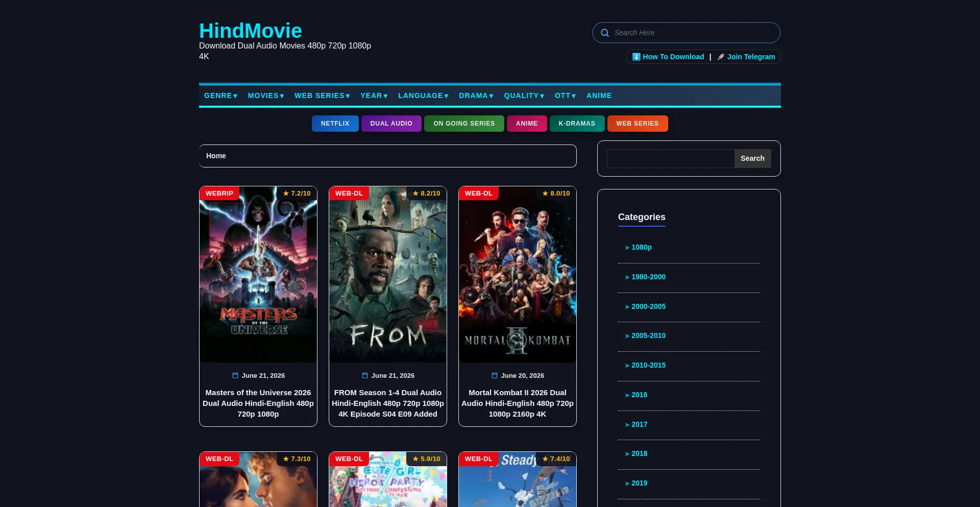Open the ANIME navbar item
The height and width of the screenshot is (507, 980).
click(x=599, y=95)
